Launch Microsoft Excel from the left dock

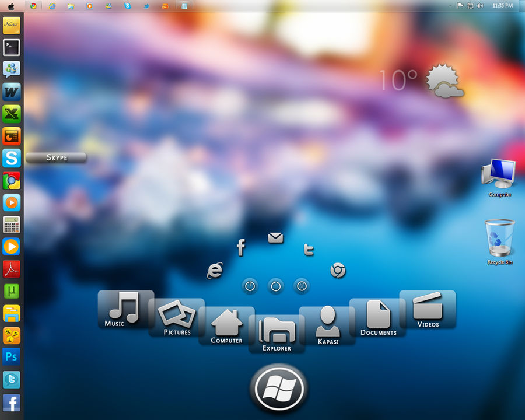[x=12, y=114]
